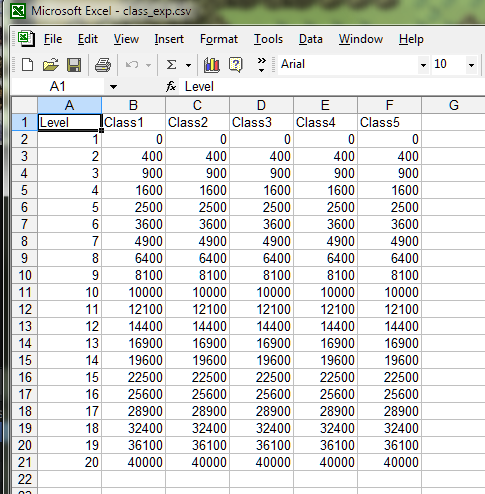The width and height of the screenshot is (485, 494).
Task: Click the New blank workbook icon
Action: (27, 64)
